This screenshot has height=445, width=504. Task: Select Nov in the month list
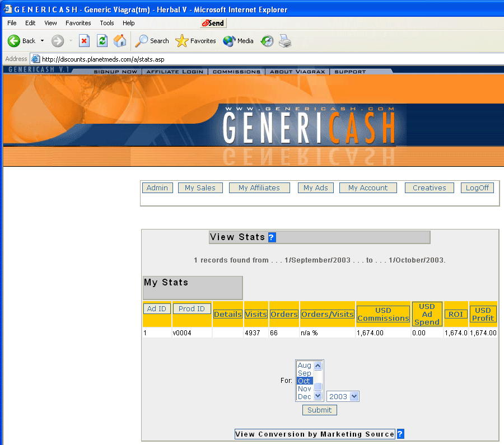[305, 388]
